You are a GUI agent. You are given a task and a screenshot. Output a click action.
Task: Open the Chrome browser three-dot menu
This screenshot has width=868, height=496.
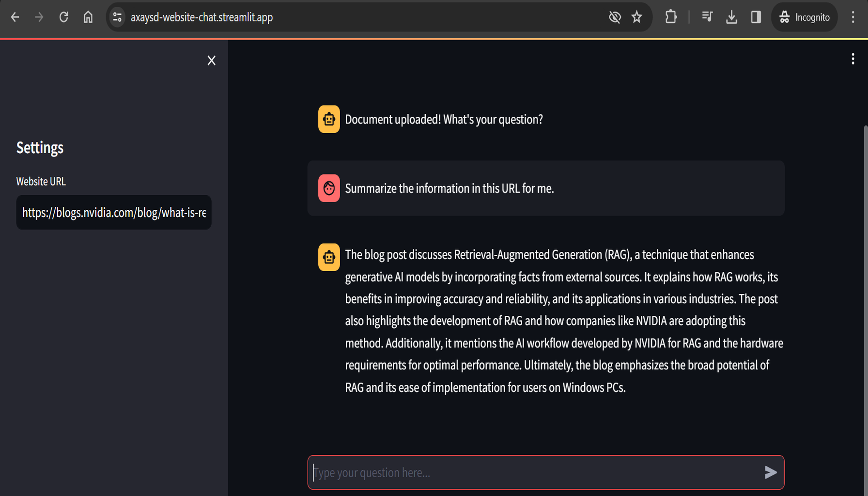click(853, 17)
